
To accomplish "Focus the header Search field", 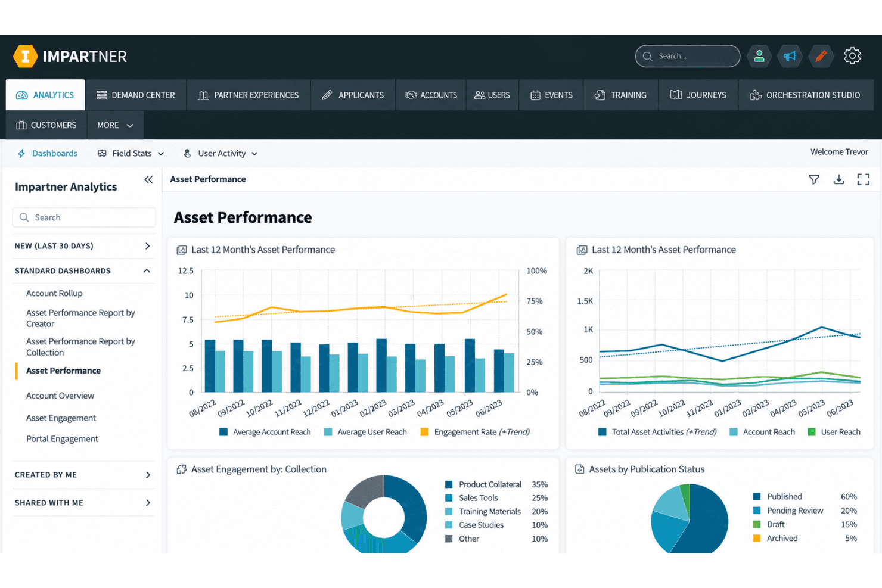I will click(688, 57).
